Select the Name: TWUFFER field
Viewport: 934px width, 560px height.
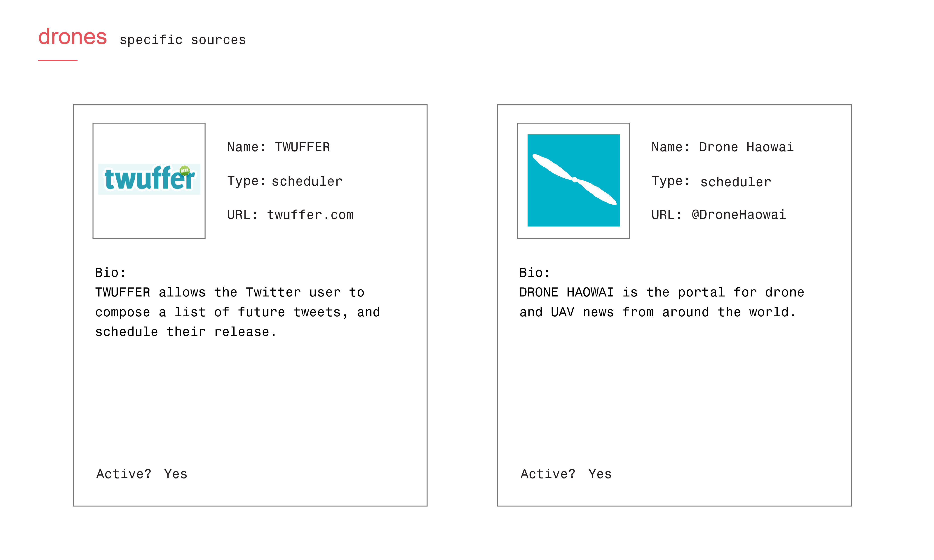[279, 147]
